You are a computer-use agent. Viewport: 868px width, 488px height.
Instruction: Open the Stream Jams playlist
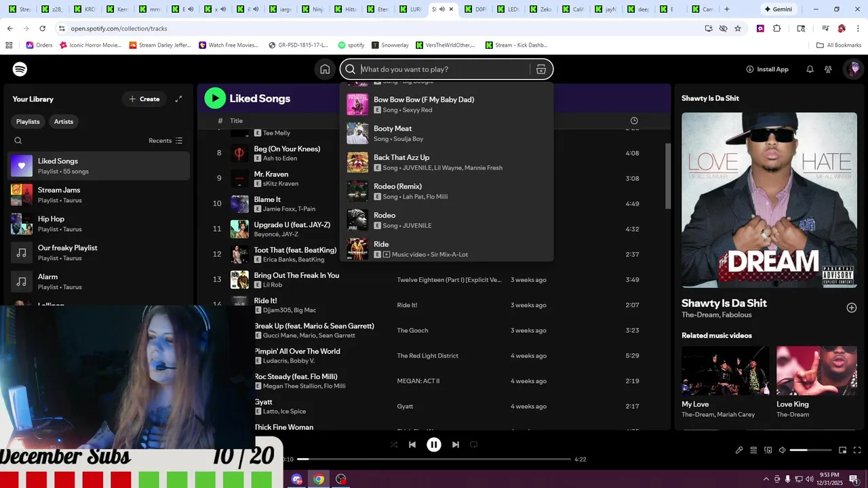pyautogui.click(x=98, y=195)
